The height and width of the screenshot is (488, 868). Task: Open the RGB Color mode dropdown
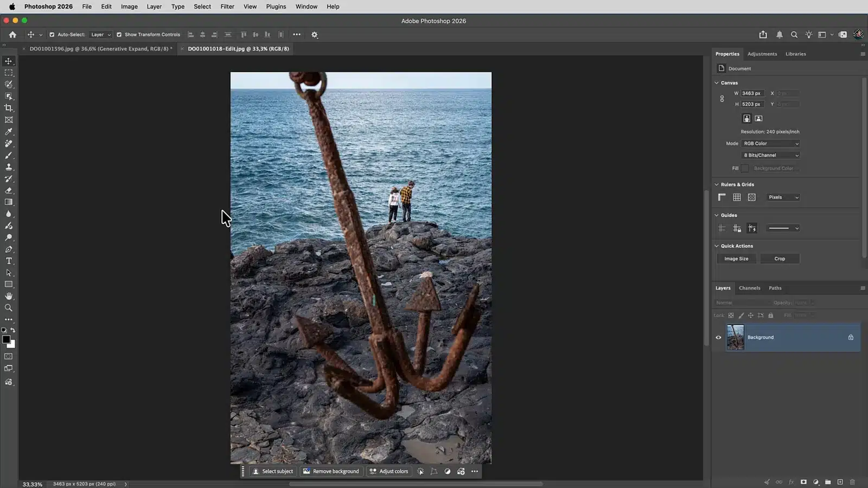[x=771, y=144]
